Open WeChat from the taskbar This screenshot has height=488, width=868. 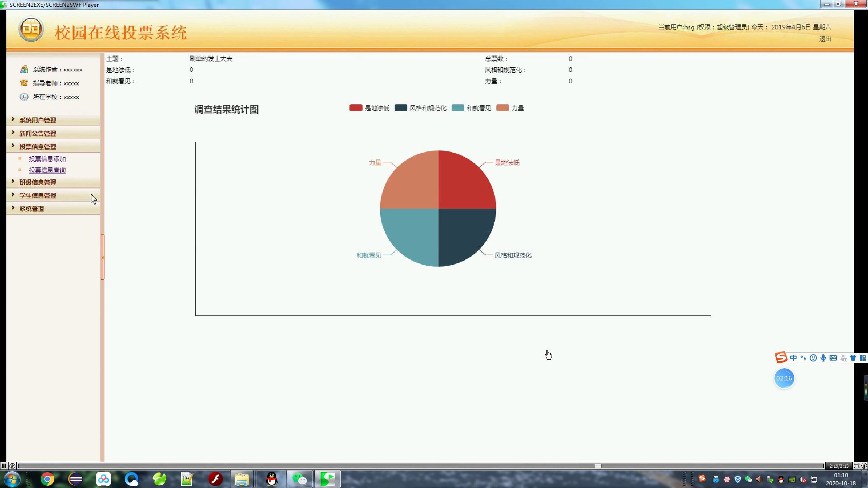pos(299,479)
